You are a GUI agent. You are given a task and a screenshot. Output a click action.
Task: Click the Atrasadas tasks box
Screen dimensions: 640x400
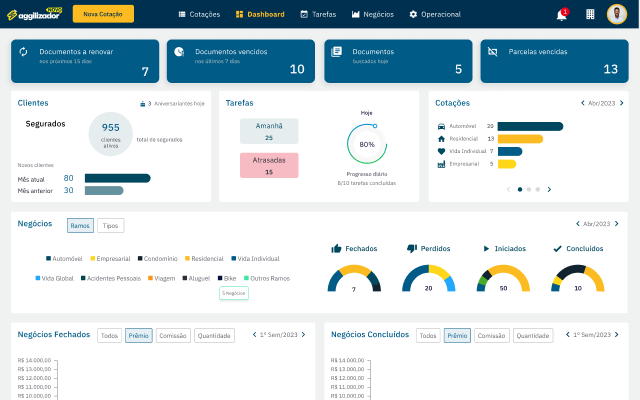pyautogui.click(x=269, y=166)
